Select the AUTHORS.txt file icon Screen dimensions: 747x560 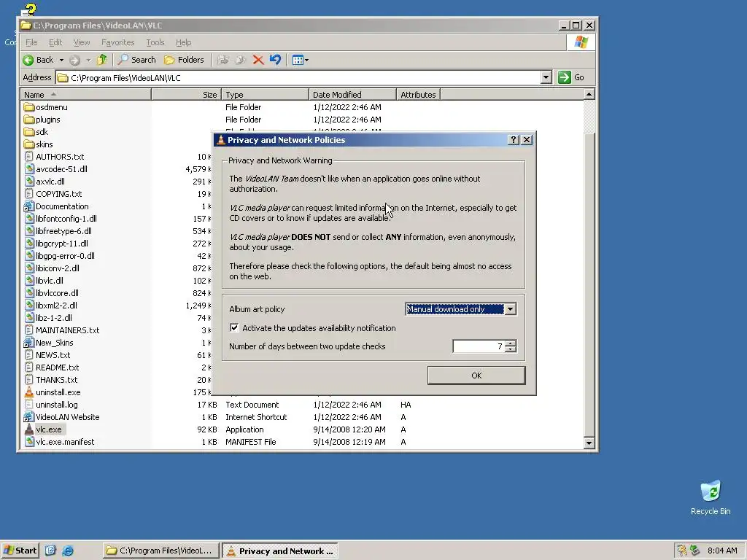[29, 157]
